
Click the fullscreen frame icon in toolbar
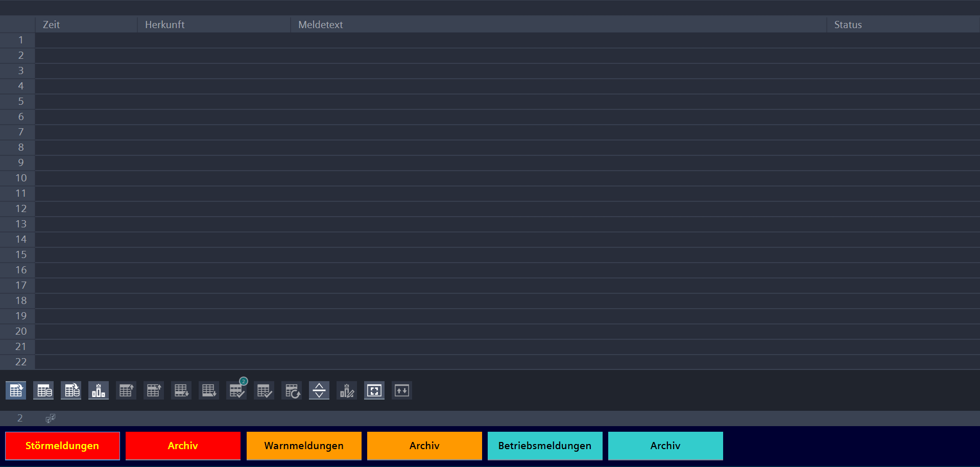click(374, 391)
